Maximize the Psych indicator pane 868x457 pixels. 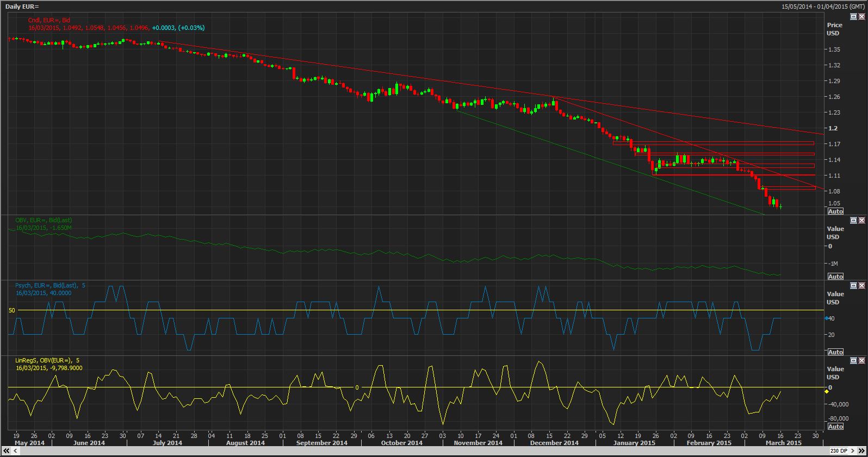(x=853, y=285)
